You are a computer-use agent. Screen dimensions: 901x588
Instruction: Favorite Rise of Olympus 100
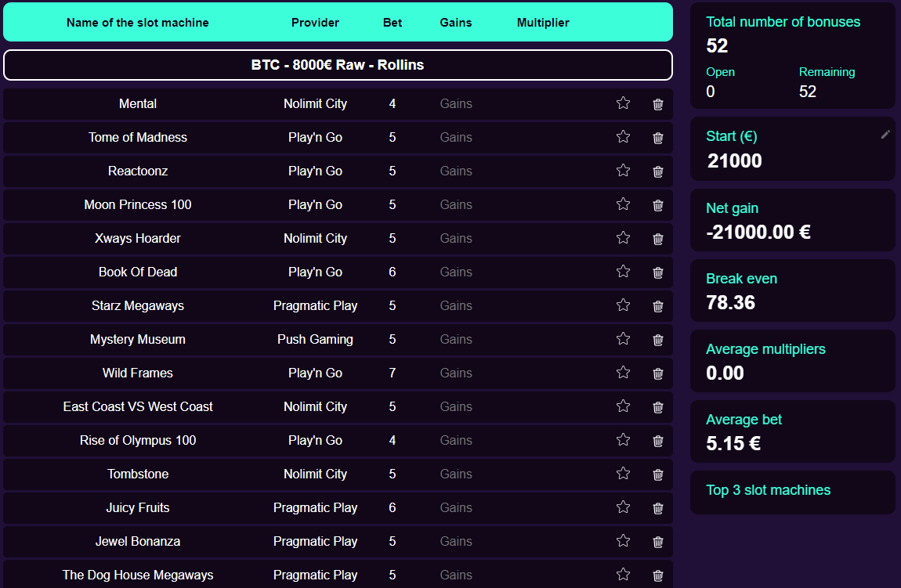pos(624,440)
